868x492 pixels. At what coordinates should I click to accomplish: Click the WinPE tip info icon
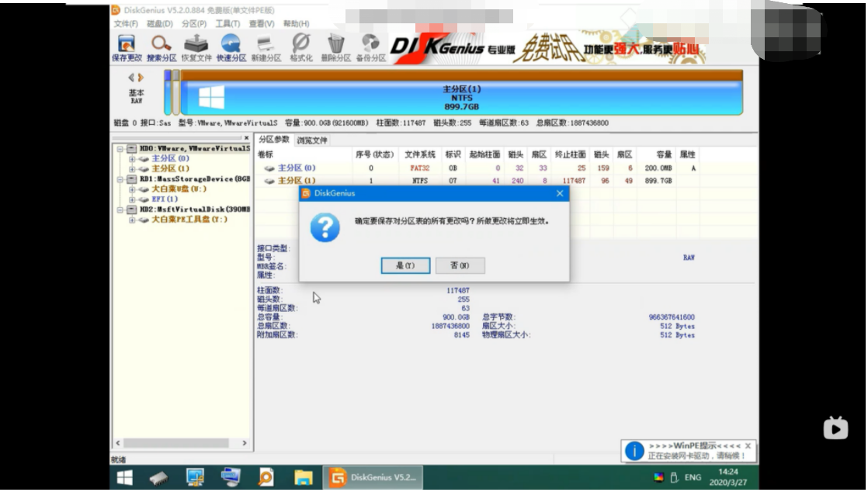(634, 451)
